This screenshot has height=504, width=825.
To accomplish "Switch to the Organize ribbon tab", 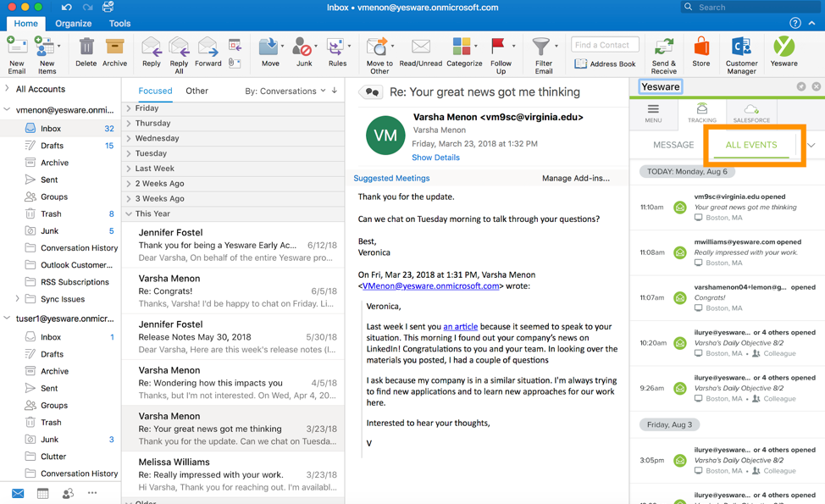I will 74,24.
